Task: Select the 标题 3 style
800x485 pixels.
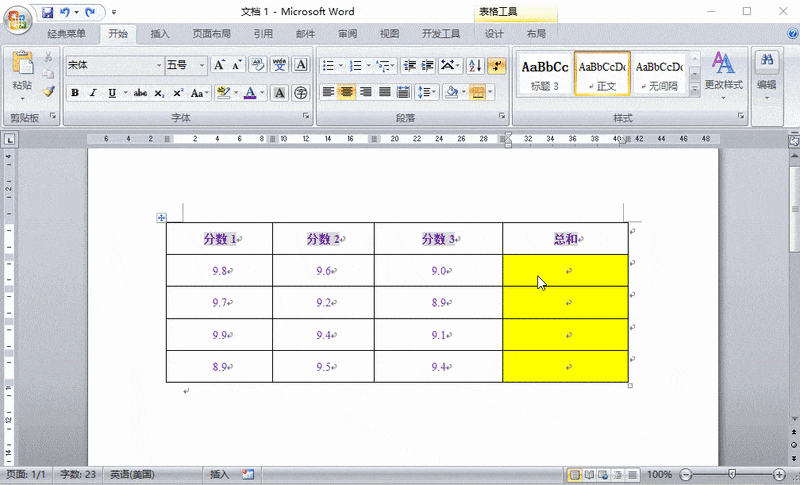Action: click(x=545, y=73)
